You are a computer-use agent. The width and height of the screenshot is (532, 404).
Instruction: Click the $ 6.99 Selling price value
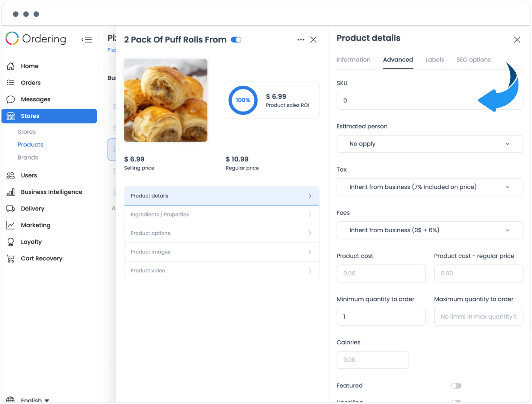pos(134,159)
